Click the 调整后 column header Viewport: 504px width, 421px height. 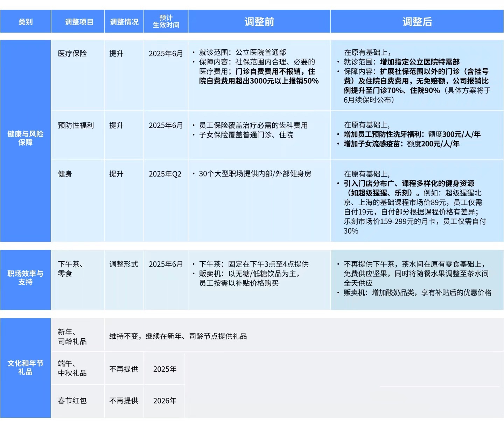tap(417, 22)
